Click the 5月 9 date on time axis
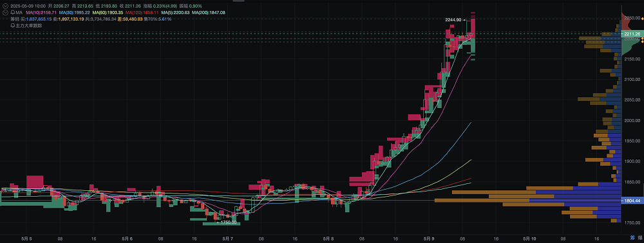 click(429, 238)
